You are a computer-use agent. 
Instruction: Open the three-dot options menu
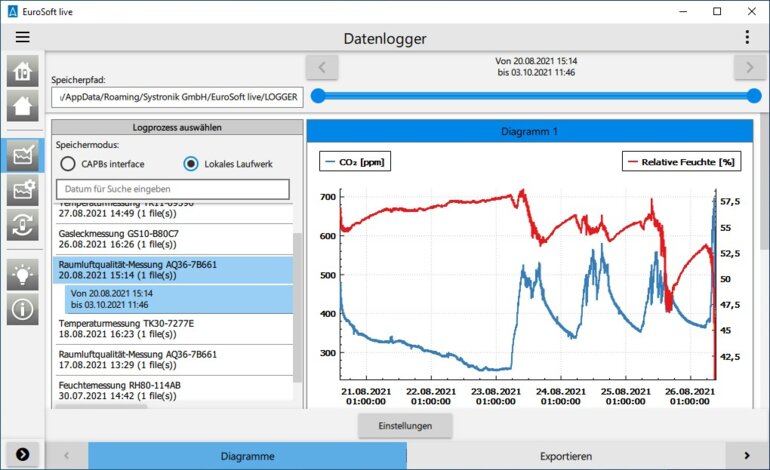pyautogui.click(x=747, y=38)
